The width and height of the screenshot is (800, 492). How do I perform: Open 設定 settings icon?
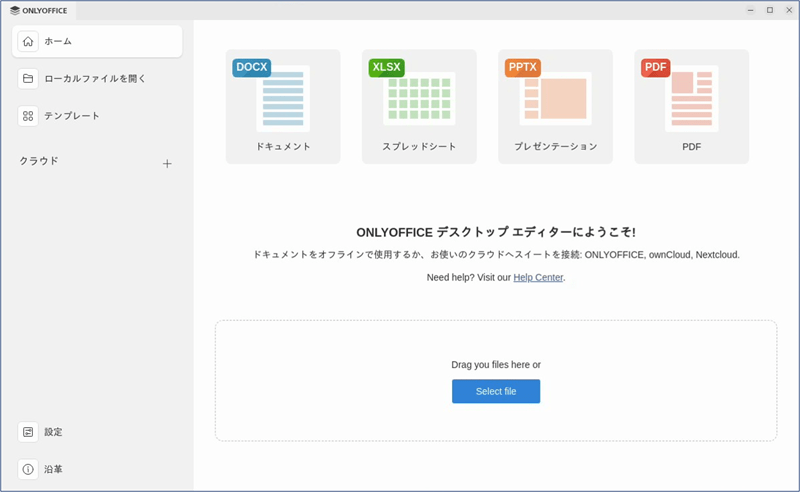pyautogui.click(x=28, y=432)
